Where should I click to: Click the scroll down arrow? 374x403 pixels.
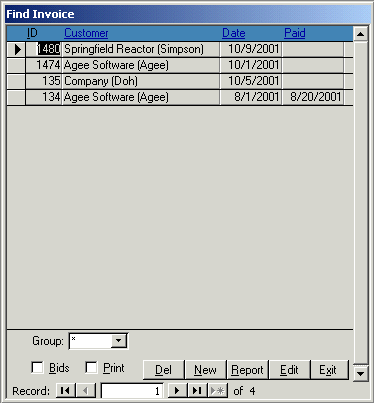361,374
